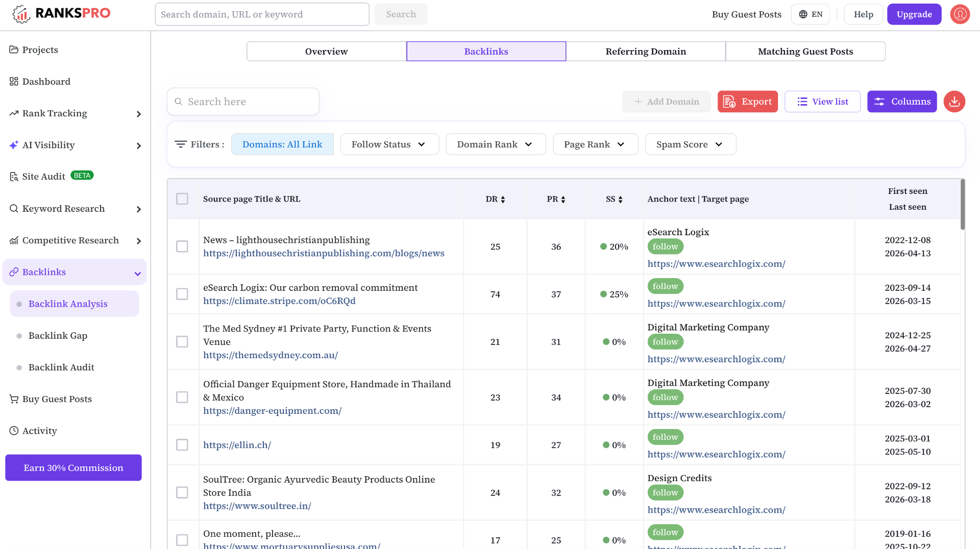This screenshot has width=980, height=549.
Task: Click the BETA badge next to Site Audit
Action: click(82, 176)
